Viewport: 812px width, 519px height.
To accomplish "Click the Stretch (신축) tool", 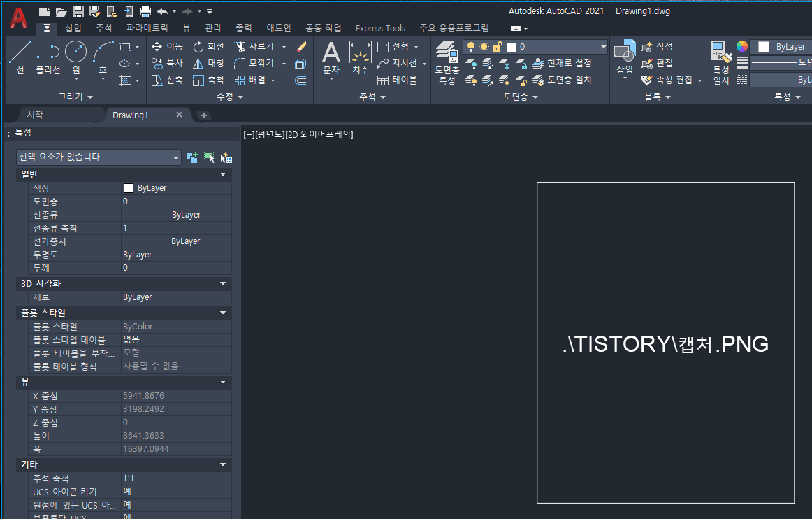I will 167,80.
